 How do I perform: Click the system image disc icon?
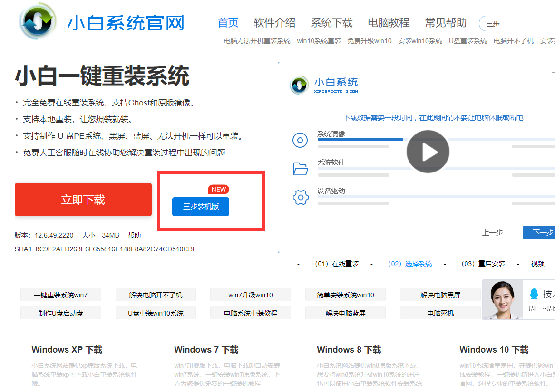point(300,140)
